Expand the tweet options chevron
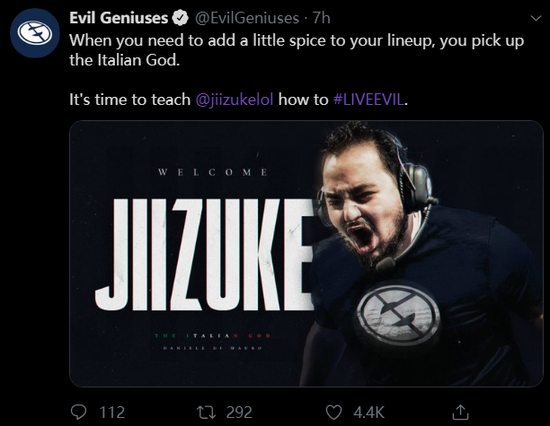The height and width of the screenshot is (426, 550). click(536, 18)
